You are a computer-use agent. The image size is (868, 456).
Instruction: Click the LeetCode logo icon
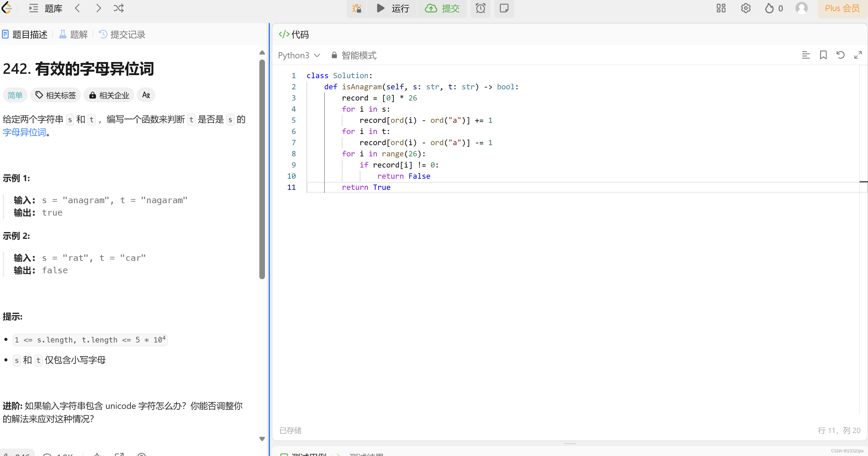point(7,8)
